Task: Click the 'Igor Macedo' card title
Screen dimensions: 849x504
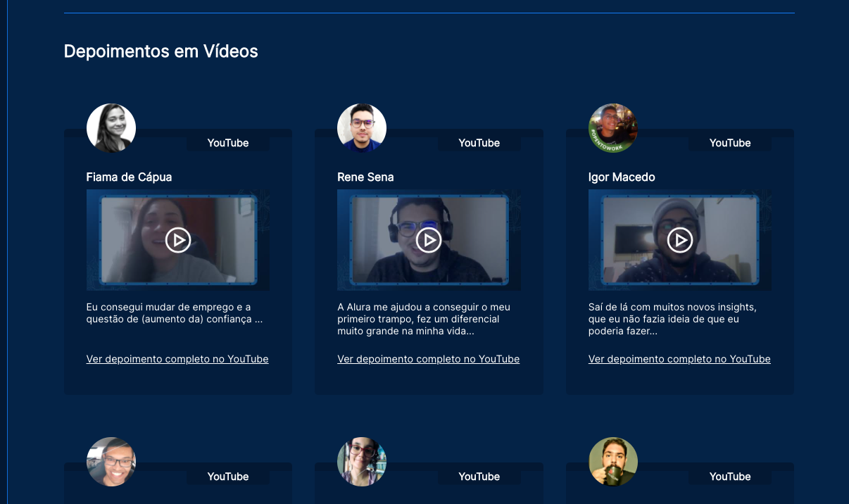Action: 622,177
